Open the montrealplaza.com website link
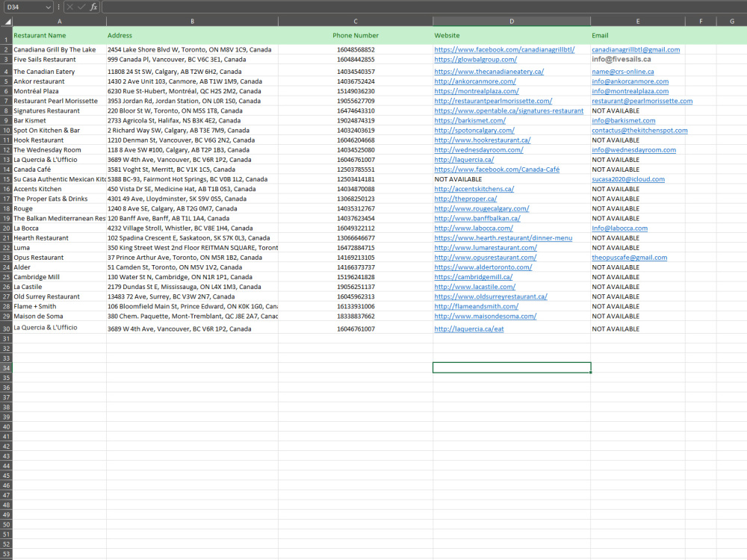Viewport: 747px width, 560px height. coord(477,91)
